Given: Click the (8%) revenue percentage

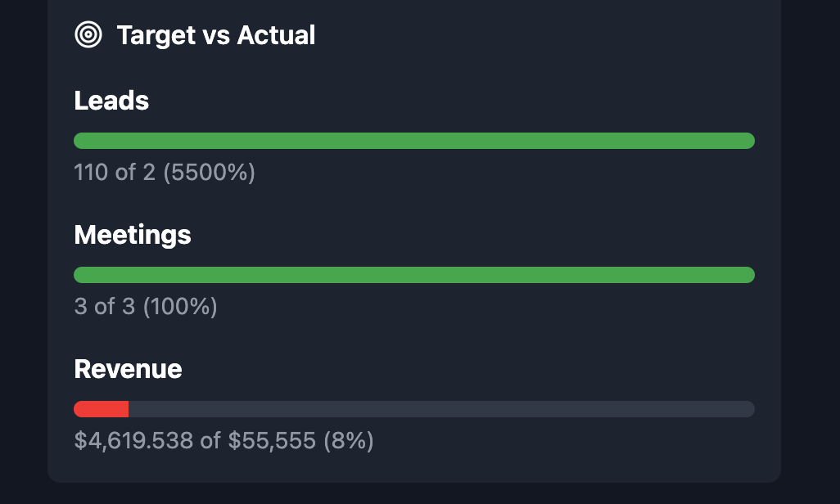Looking at the screenshot, I should pos(349,441).
